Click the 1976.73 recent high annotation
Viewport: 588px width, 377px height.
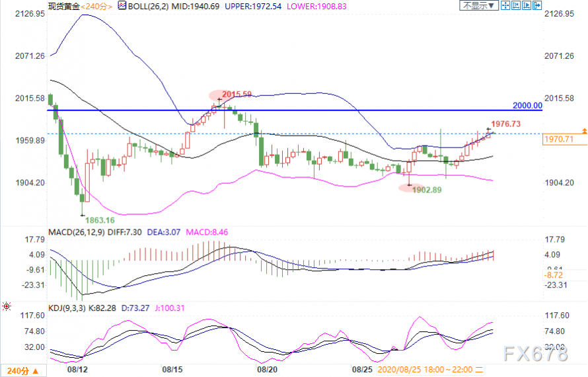[x=506, y=124]
